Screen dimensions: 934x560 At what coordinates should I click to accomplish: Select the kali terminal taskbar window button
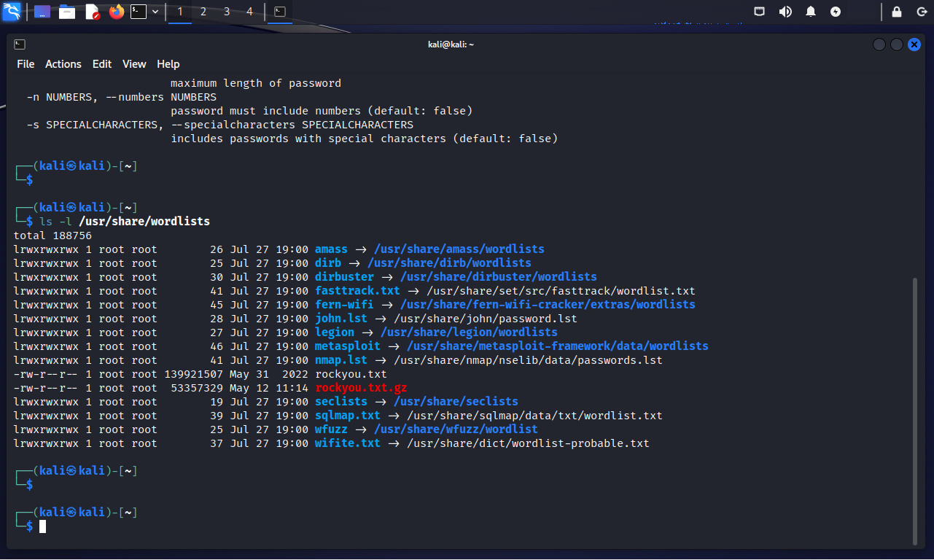pyautogui.click(x=280, y=12)
